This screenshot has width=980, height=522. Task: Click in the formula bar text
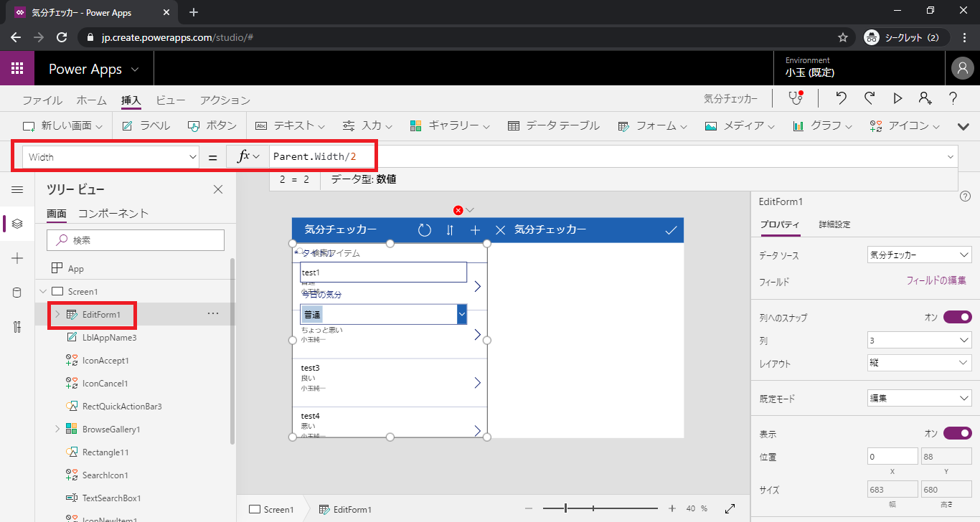pos(314,157)
